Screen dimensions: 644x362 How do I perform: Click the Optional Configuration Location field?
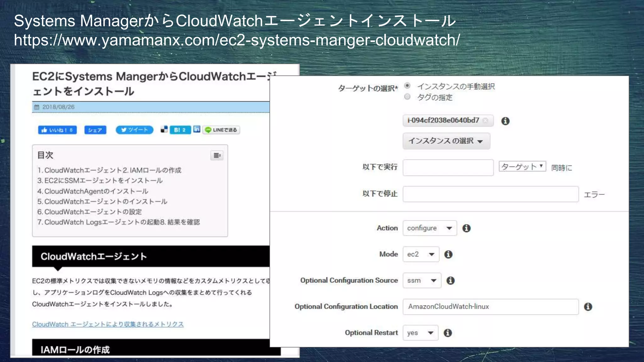[x=491, y=307]
